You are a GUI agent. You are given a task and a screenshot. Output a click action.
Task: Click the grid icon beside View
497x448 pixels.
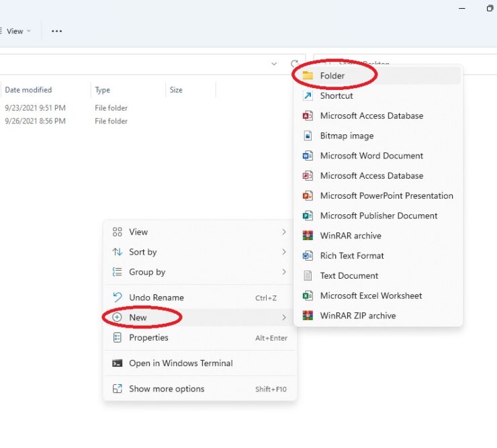pos(117,232)
